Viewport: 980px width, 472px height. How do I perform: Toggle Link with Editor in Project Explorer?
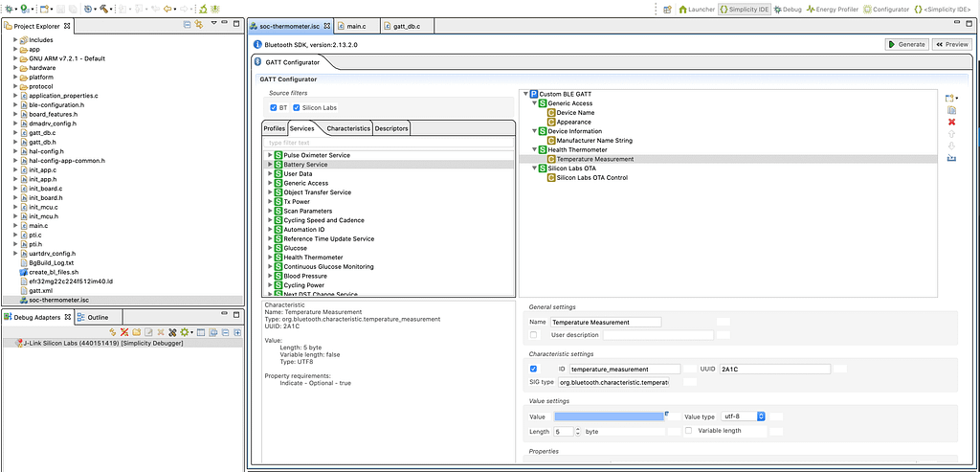click(x=199, y=24)
